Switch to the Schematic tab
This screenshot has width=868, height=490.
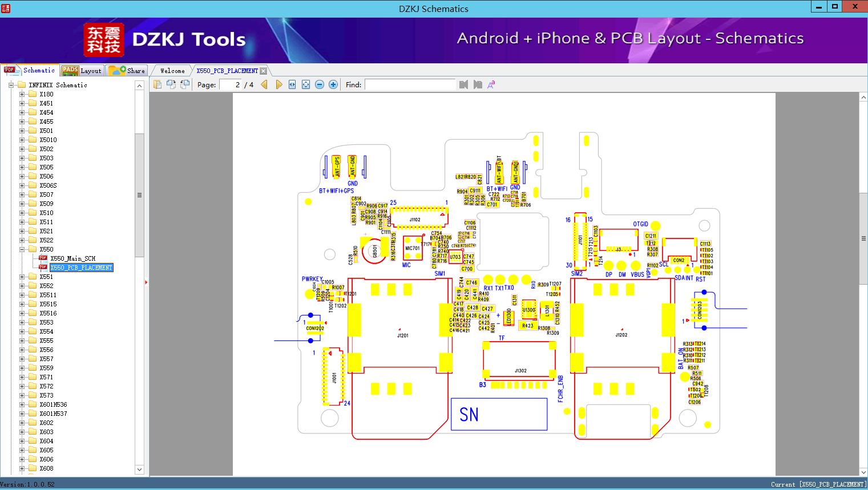pos(30,70)
